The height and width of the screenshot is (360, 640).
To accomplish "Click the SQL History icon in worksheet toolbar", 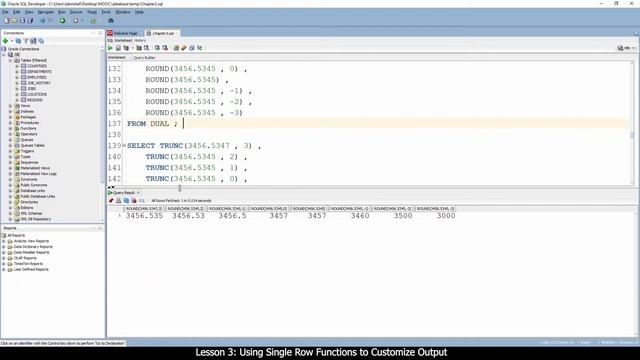I will click(192, 48).
